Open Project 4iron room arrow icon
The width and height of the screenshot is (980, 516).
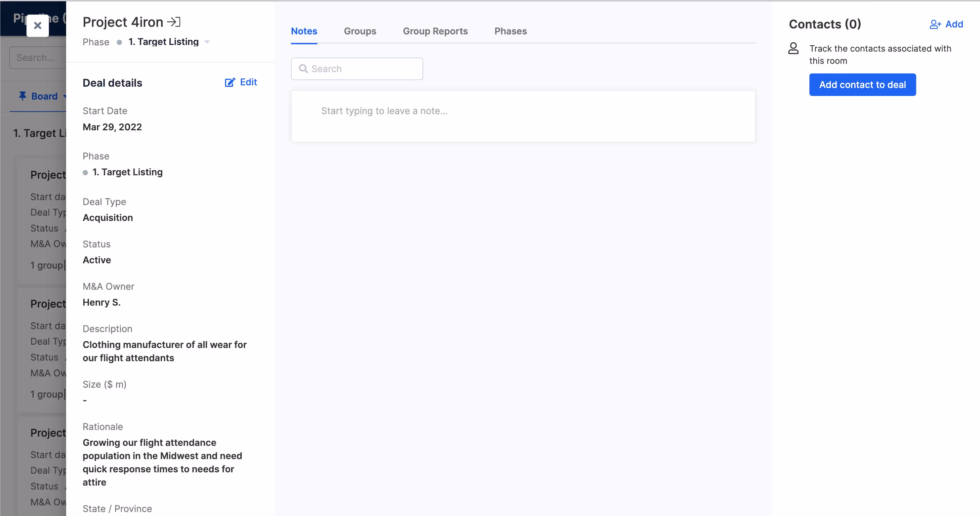point(174,22)
